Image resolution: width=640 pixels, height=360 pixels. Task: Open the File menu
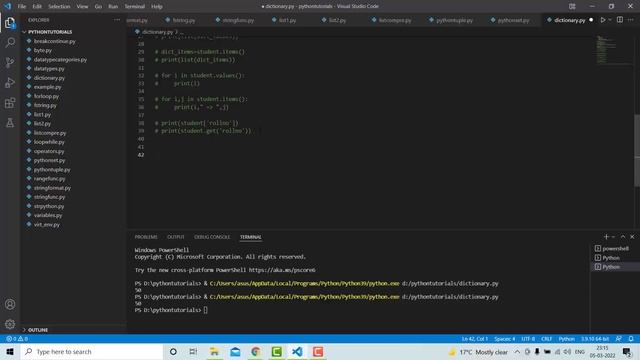(22, 7)
